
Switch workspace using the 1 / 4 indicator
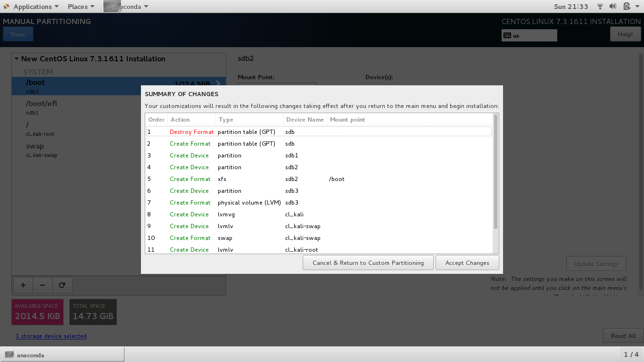[x=631, y=354]
